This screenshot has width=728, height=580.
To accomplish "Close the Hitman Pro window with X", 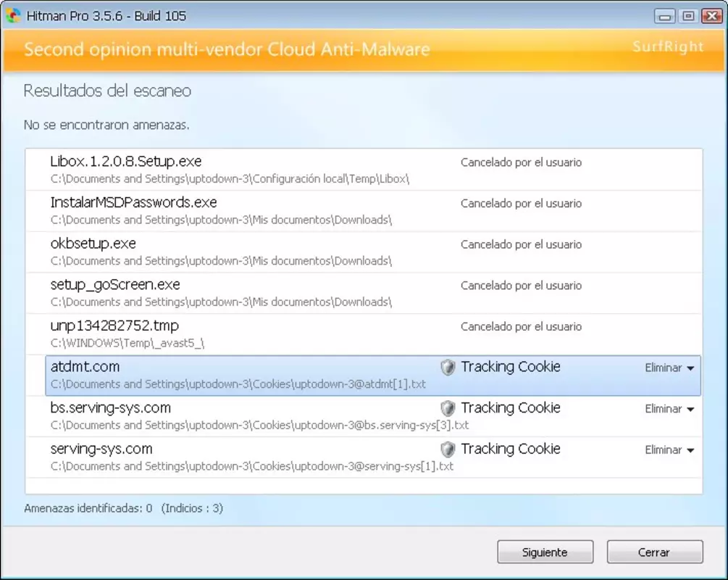I will [712, 16].
